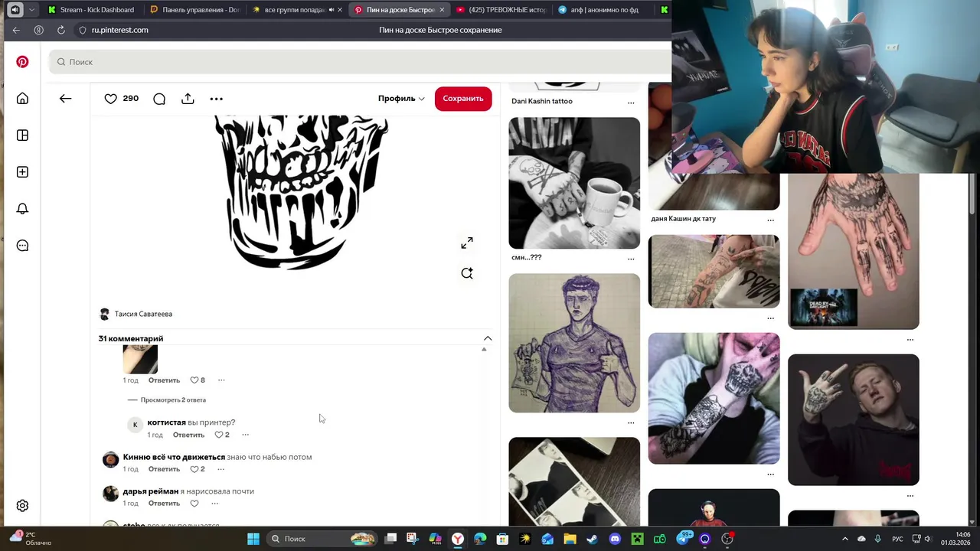Open notifications bell in sidebar
980x551 pixels.
tap(22, 209)
